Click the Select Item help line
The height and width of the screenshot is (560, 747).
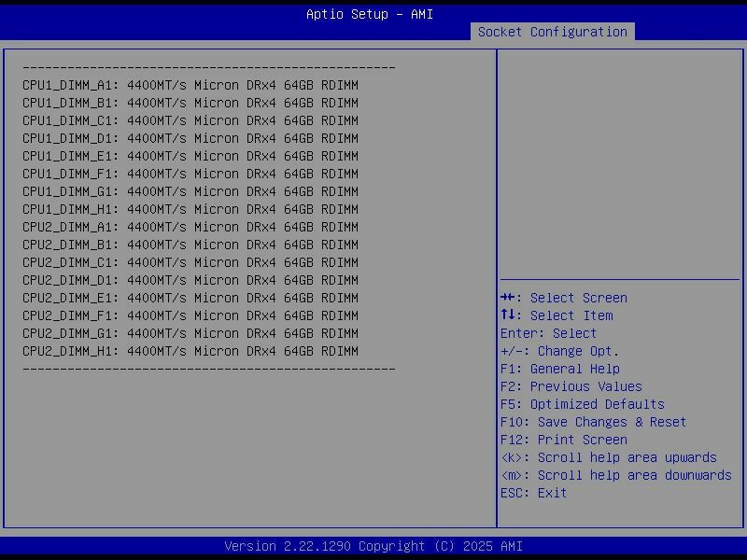[x=557, y=315]
